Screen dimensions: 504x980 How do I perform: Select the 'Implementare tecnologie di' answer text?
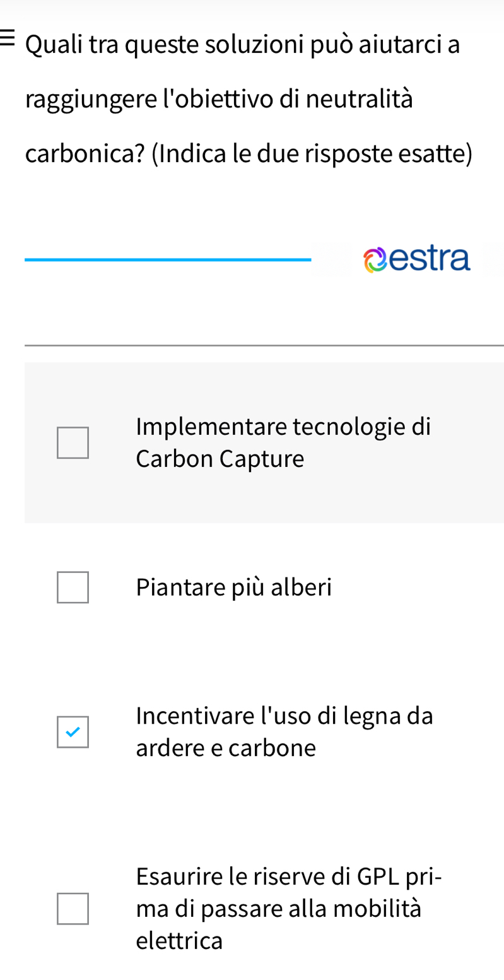pos(283,427)
